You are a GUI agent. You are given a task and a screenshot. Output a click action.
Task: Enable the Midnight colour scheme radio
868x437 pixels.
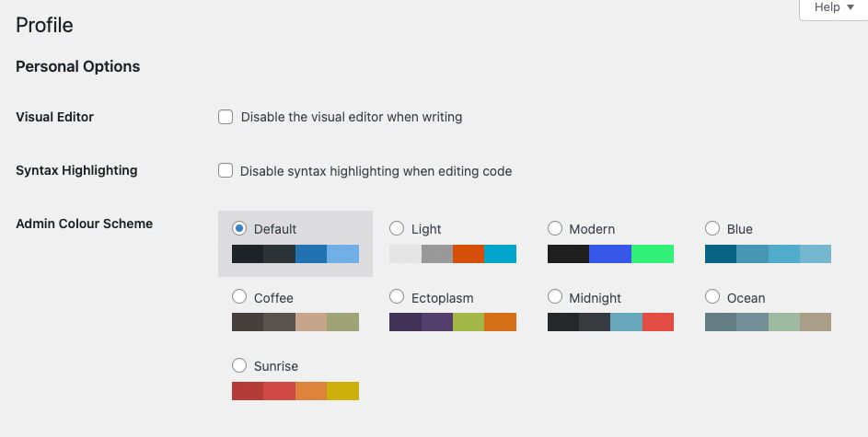[555, 297]
